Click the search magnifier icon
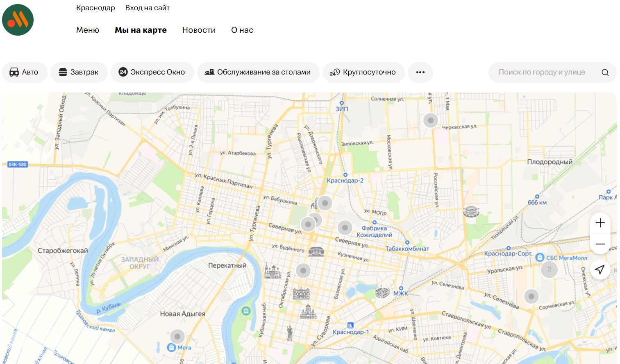The height and width of the screenshot is (364, 620). [605, 72]
